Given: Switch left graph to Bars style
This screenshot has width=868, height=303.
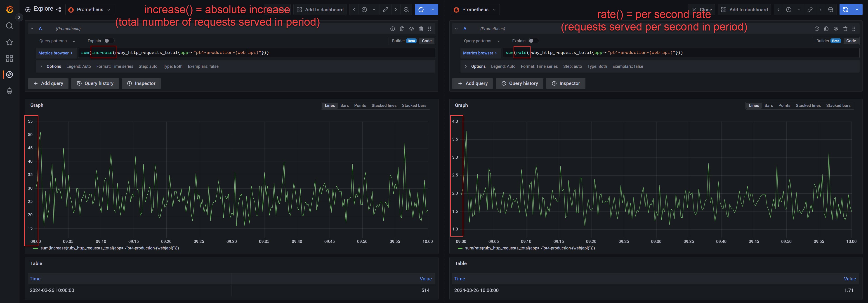Looking at the screenshot, I should (x=344, y=105).
